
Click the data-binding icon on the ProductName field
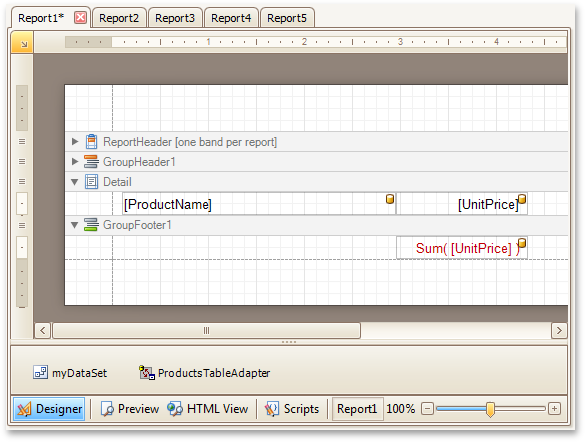pos(390,199)
